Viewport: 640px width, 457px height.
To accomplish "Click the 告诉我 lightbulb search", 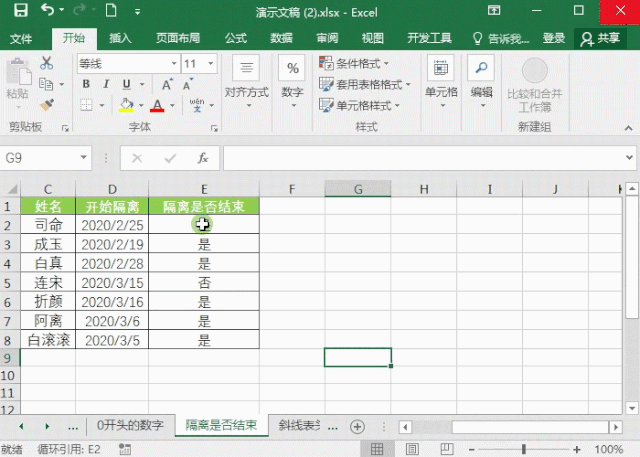I will click(x=500, y=39).
